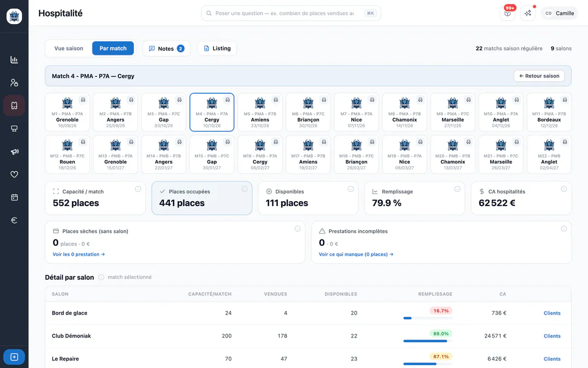The image size is (588, 368).
Task: Click Bord de glace fill progress bar
Action: click(428, 318)
